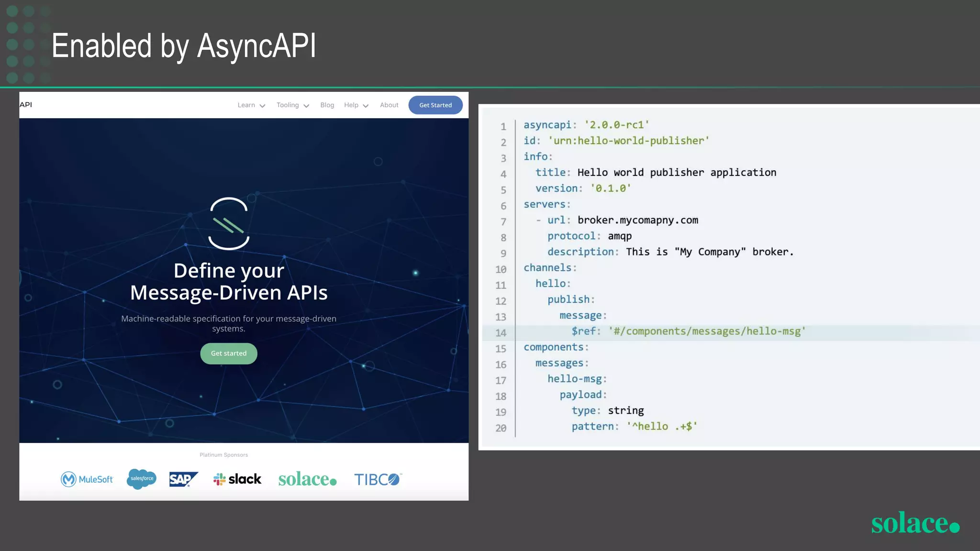
Task: Click the SAP sponsor logo
Action: (183, 479)
